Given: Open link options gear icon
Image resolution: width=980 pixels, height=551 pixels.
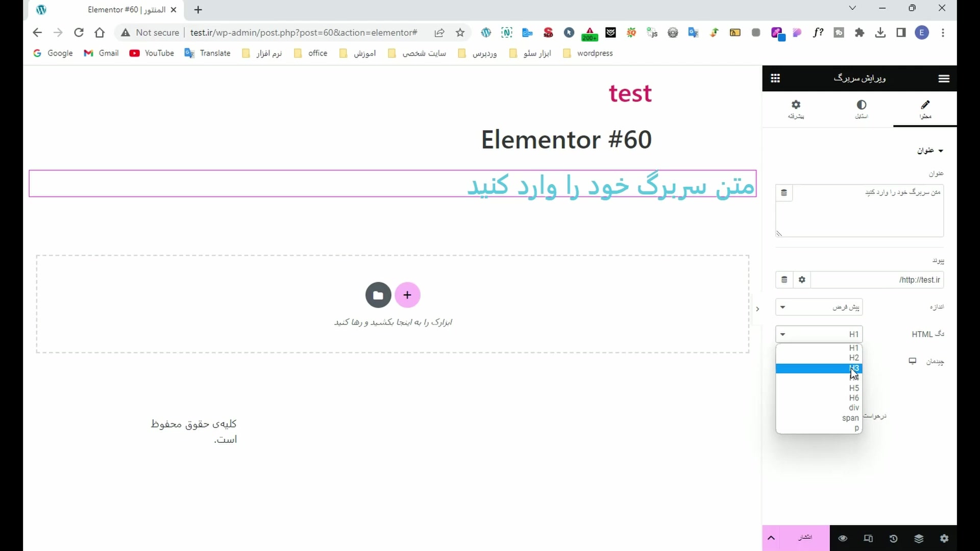Looking at the screenshot, I should tap(802, 280).
